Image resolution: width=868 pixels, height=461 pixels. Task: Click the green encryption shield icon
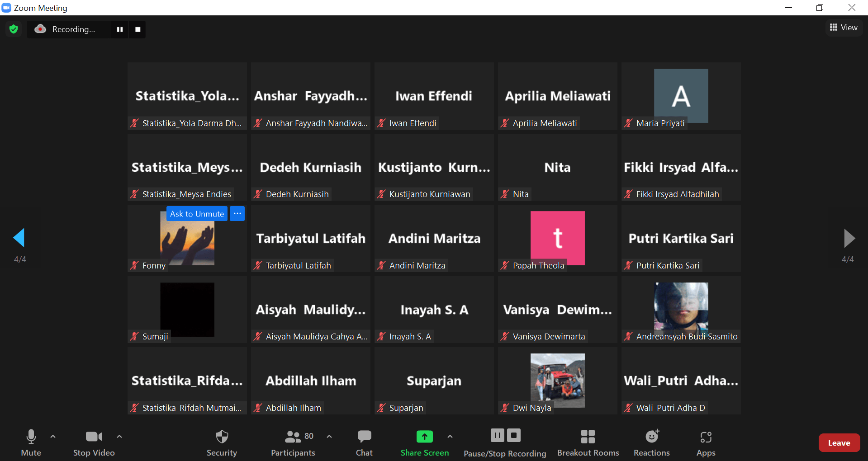pos(14,29)
